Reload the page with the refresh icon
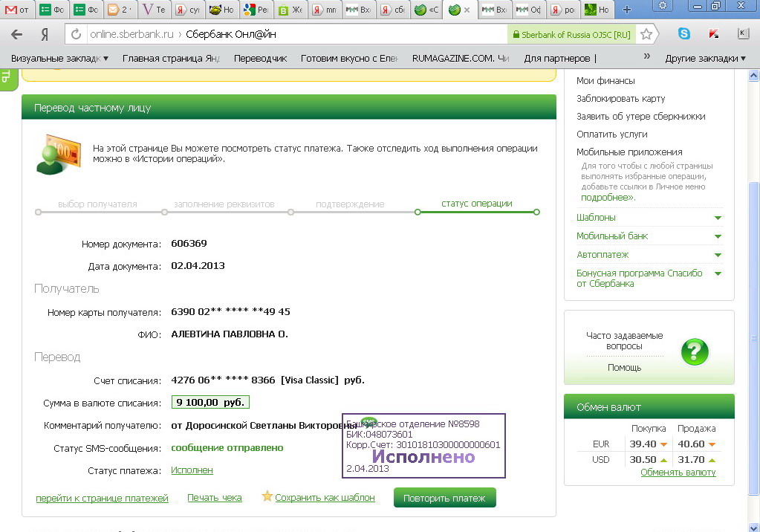 [76, 34]
